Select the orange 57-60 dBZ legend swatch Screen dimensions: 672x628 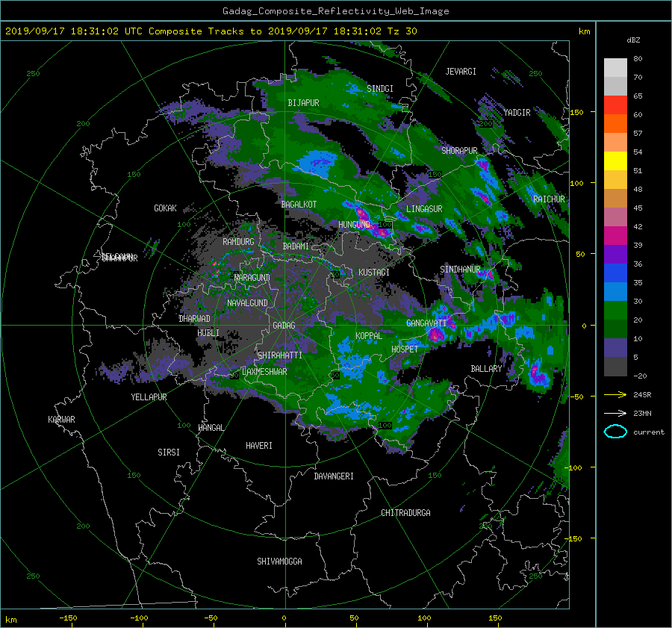pyautogui.click(x=615, y=124)
